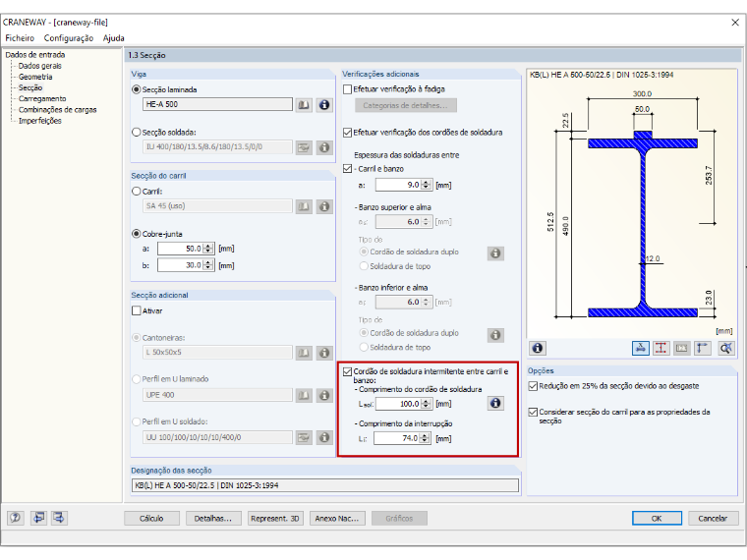Choose Carril radio option

click(137, 192)
